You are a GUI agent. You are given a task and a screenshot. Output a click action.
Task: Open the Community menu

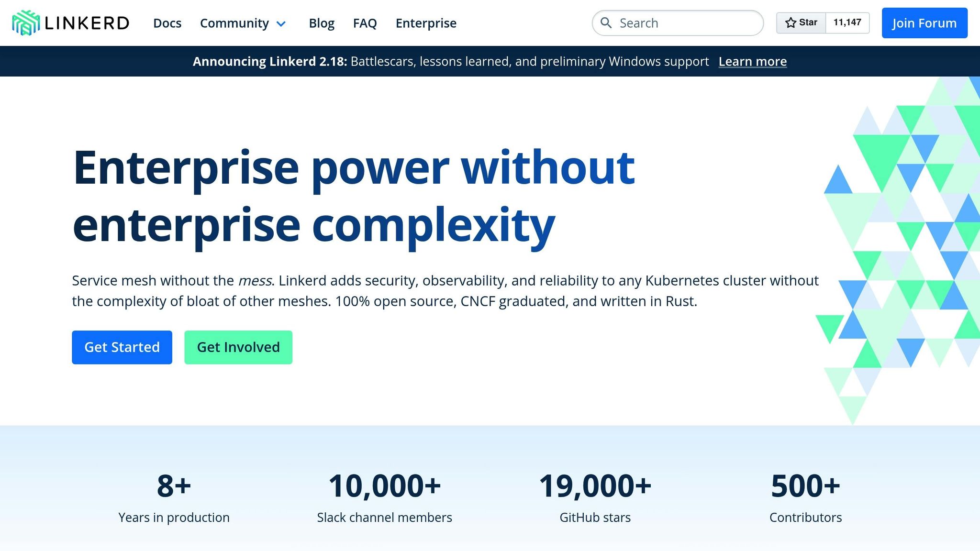pos(234,23)
